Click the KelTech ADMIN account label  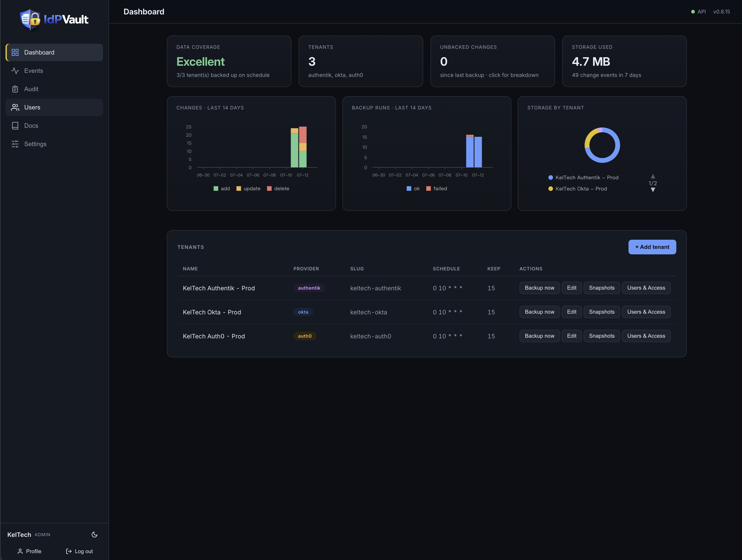click(x=29, y=535)
